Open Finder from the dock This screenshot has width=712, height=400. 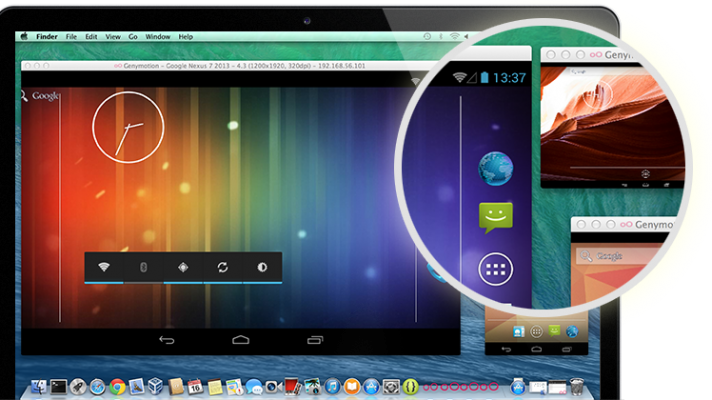pyautogui.click(x=39, y=387)
